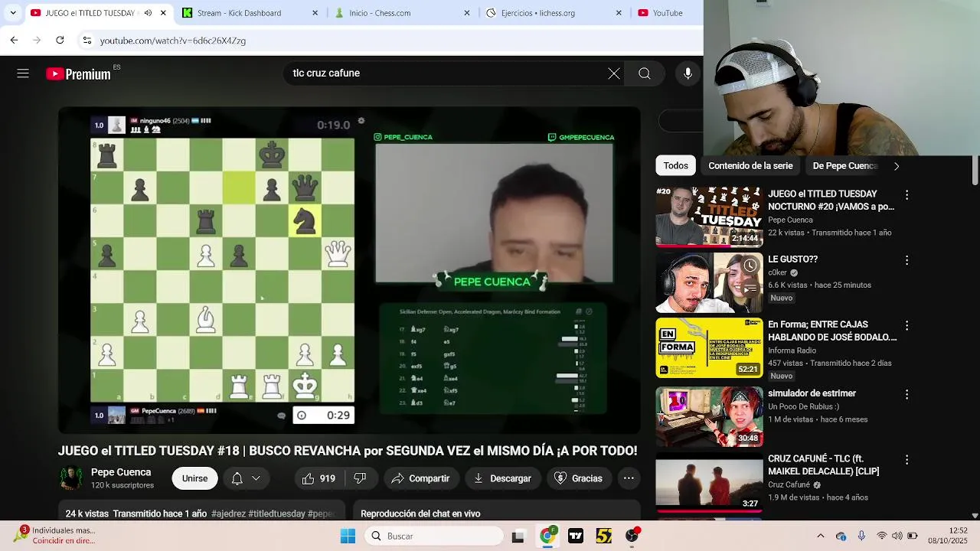Open the LE GUSTO?? video thumbnail

pos(709,282)
